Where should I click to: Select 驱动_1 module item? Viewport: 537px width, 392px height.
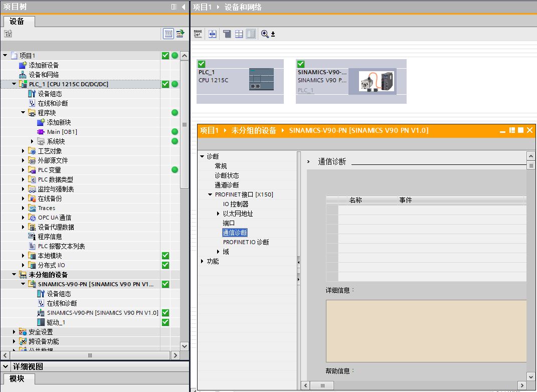[56, 322]
